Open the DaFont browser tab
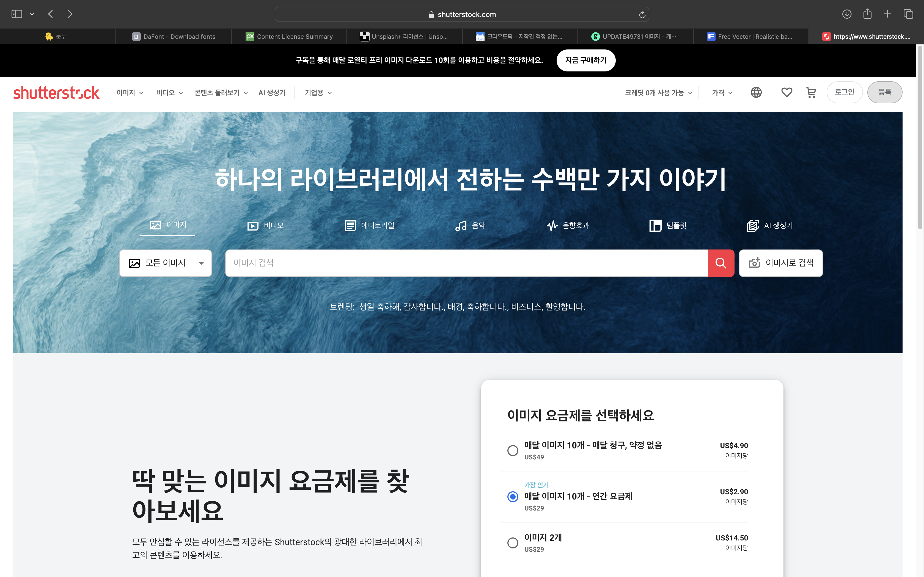 (x=174, y=37)
